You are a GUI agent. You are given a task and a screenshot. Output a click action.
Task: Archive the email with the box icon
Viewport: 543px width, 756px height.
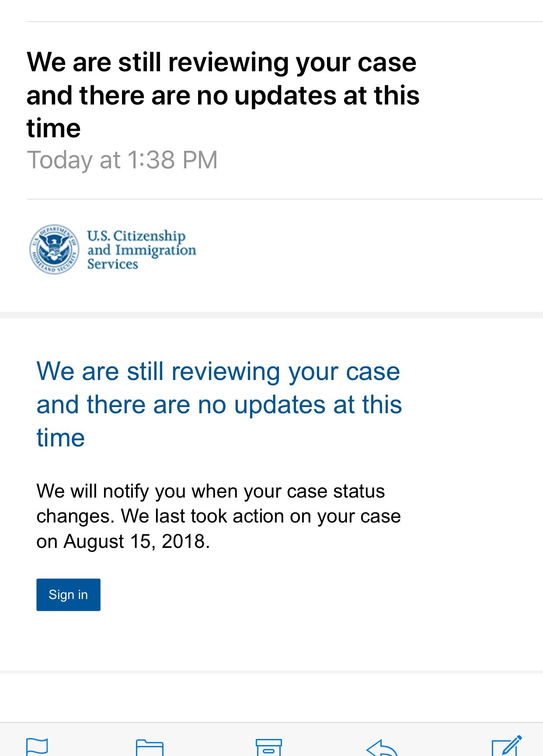[x=268, y=747]
